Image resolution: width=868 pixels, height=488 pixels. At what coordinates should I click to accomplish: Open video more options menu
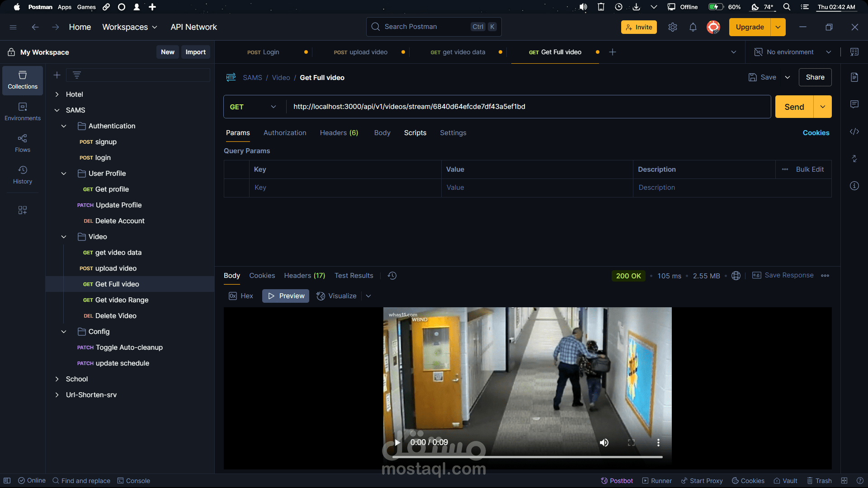pos(658,442)
